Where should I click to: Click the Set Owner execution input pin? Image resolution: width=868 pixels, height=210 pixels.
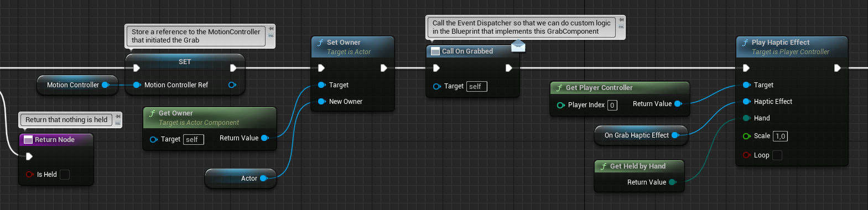pyautogui.click(x=321, y=68)
